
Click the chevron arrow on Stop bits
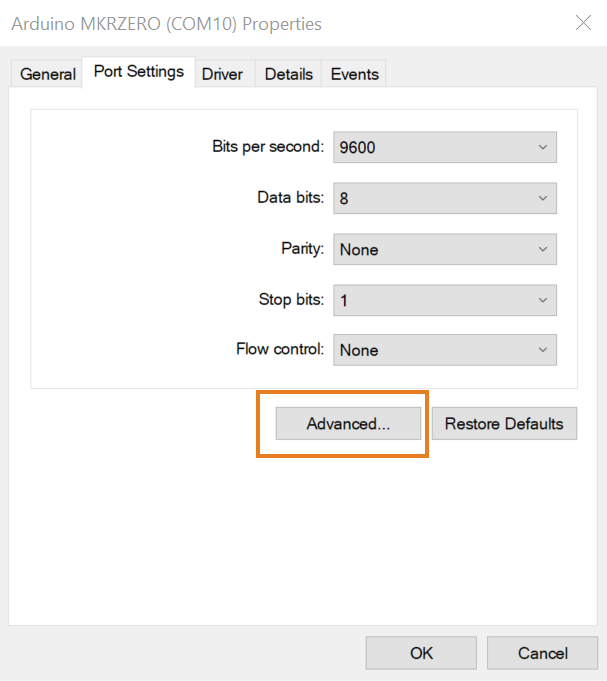click(x=543, y=300)
